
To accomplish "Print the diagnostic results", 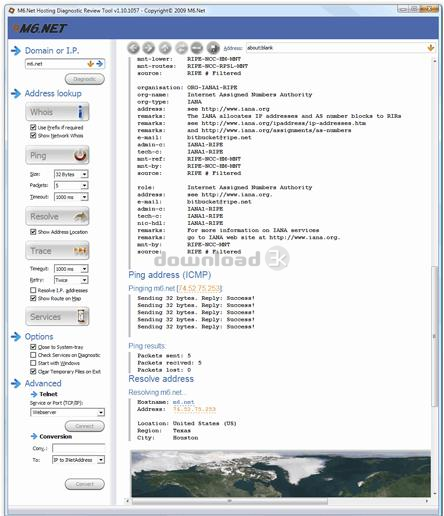I will pos(181,48).
